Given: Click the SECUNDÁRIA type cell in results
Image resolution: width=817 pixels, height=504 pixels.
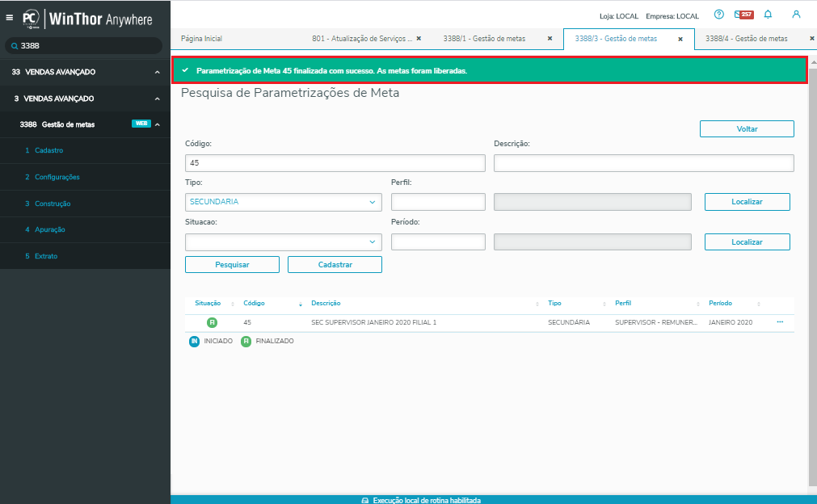Looking at the screenshot, I should [x=569, y=323].
